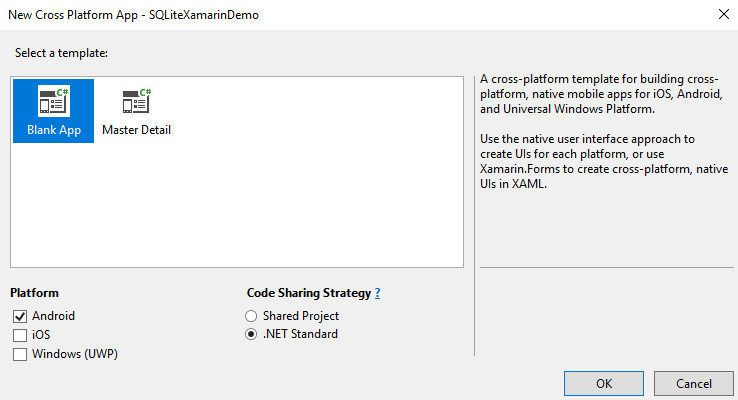Click the 'Platform' heading text
This screenshot has width=738, height=400.
pos(34,293)
